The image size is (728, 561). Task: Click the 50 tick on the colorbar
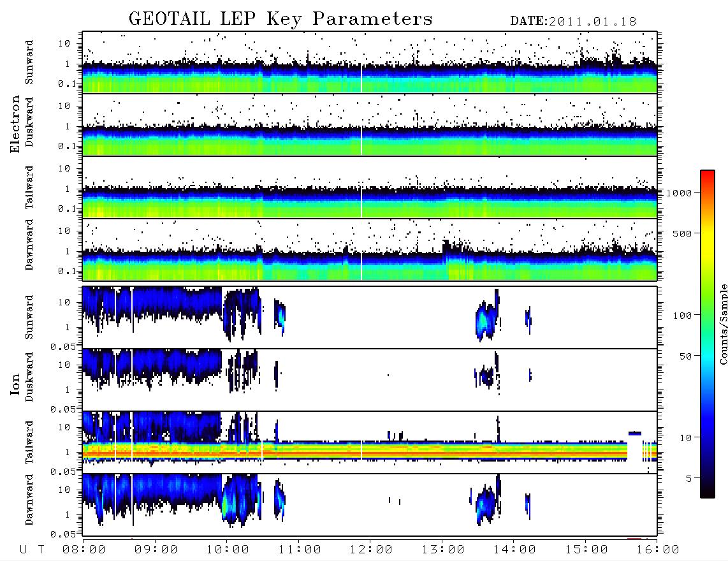click(x=685, y=356)
